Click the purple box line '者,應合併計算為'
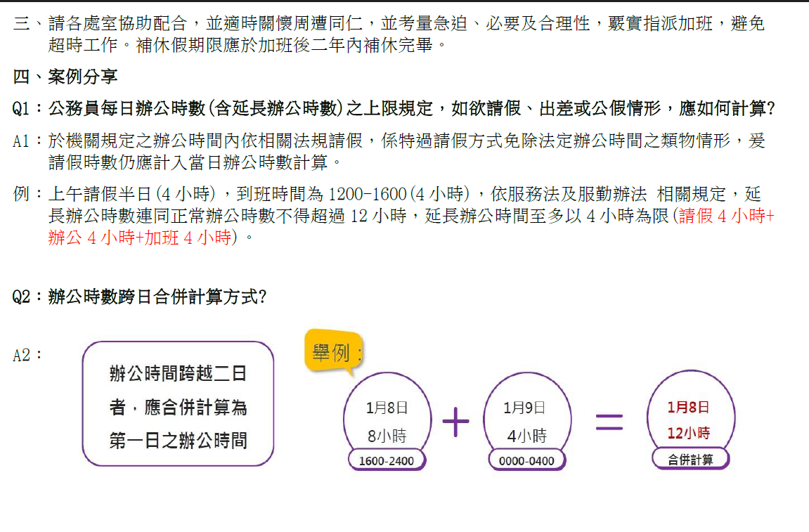The width and height of the screenshot is (809, 532). (178, 407)
